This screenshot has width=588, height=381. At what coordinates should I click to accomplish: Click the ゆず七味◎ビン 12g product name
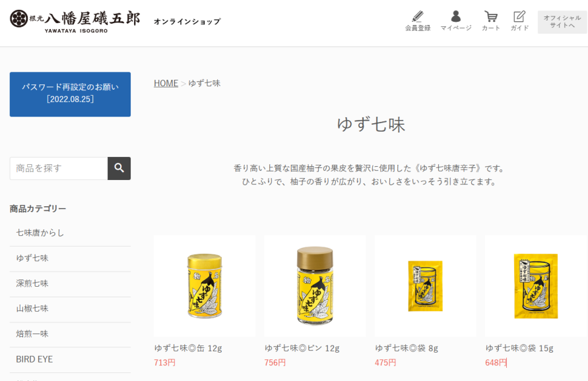tap(302, 348)
